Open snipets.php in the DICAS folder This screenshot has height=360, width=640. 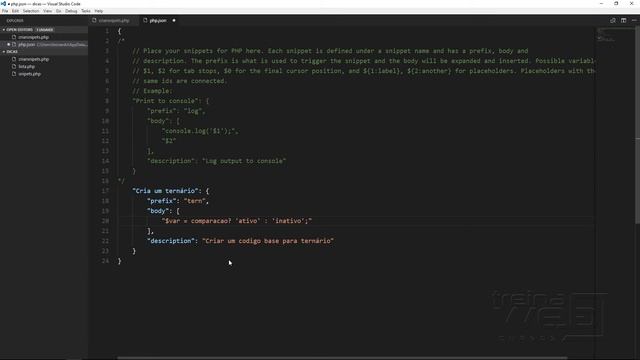(x=29, y=74)
